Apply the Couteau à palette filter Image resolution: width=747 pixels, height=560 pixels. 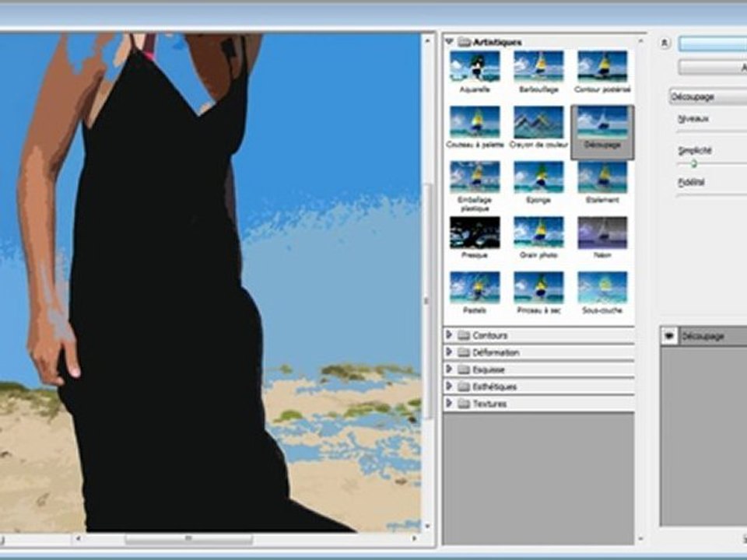click(x=475, y=122)
